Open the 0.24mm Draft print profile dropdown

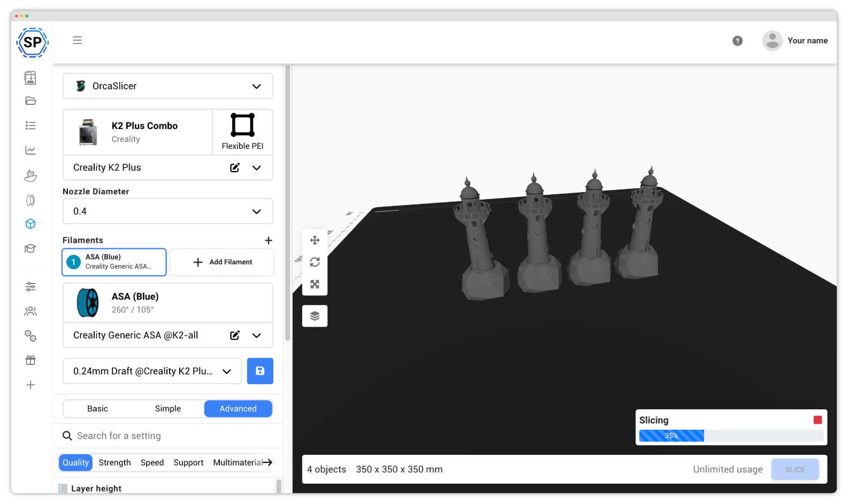(152, 371)
